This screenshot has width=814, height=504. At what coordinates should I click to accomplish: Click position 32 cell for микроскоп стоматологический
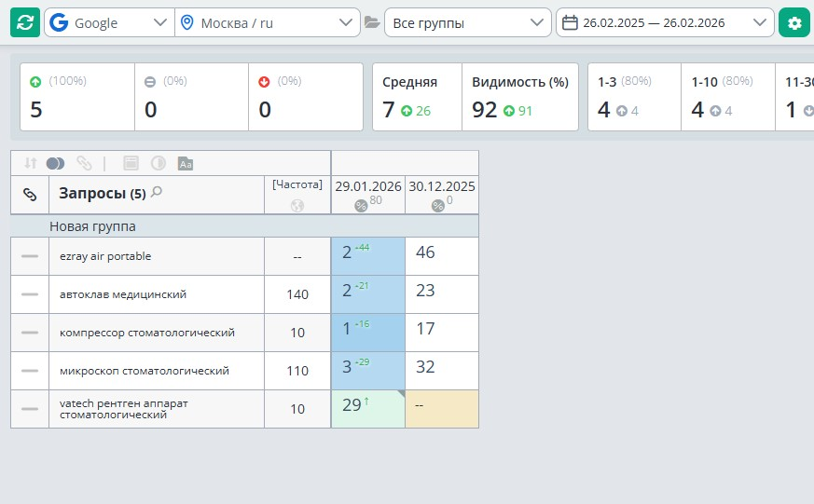(x=442, y=371)
